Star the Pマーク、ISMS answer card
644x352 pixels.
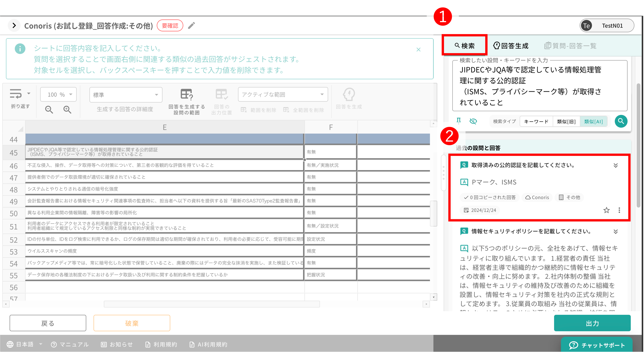(606, 210)
